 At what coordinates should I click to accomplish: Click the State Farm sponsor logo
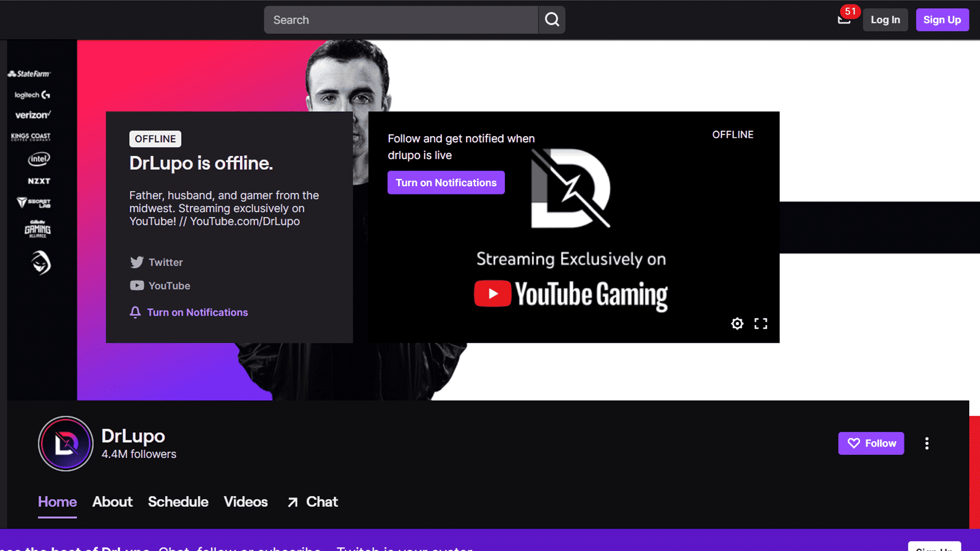tap(30, 74)
